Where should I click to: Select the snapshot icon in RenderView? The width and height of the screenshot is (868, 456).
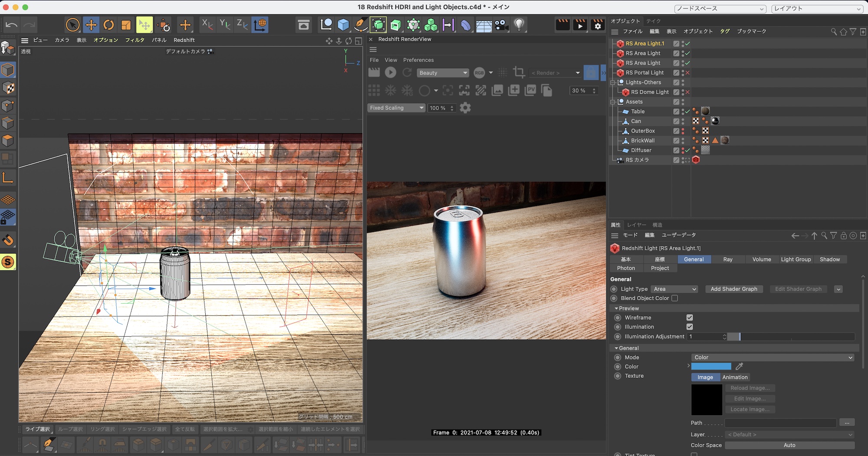[513, 90]
